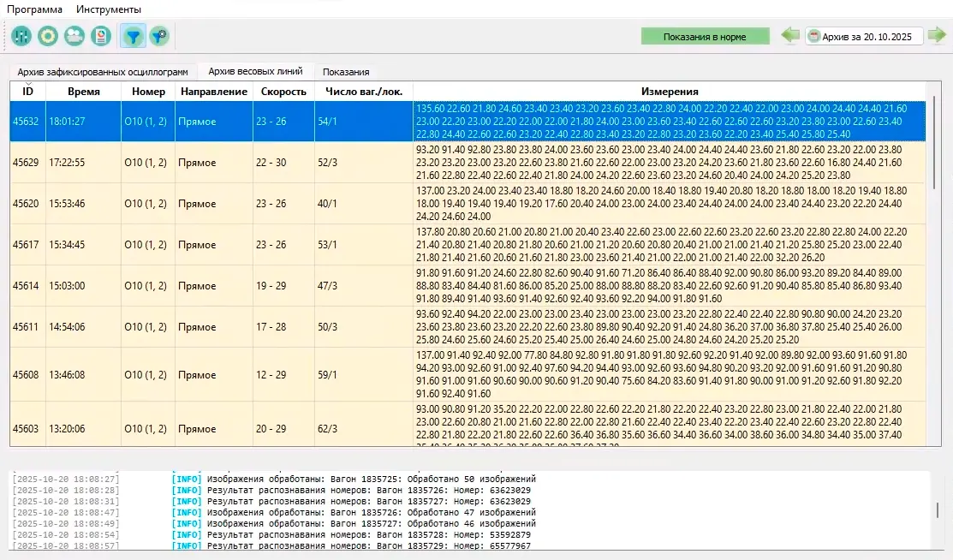Sort table by Время column header
953x560 pixels.
tap(83, 92)
